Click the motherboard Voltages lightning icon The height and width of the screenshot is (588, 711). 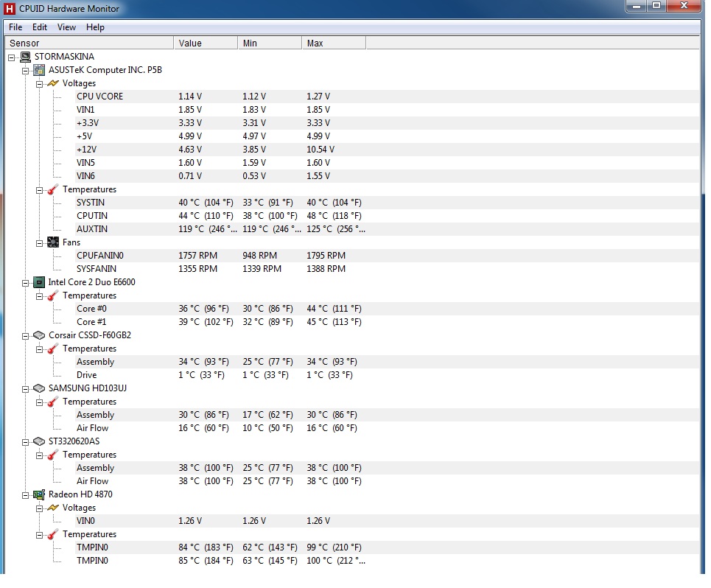coord(53,83)
